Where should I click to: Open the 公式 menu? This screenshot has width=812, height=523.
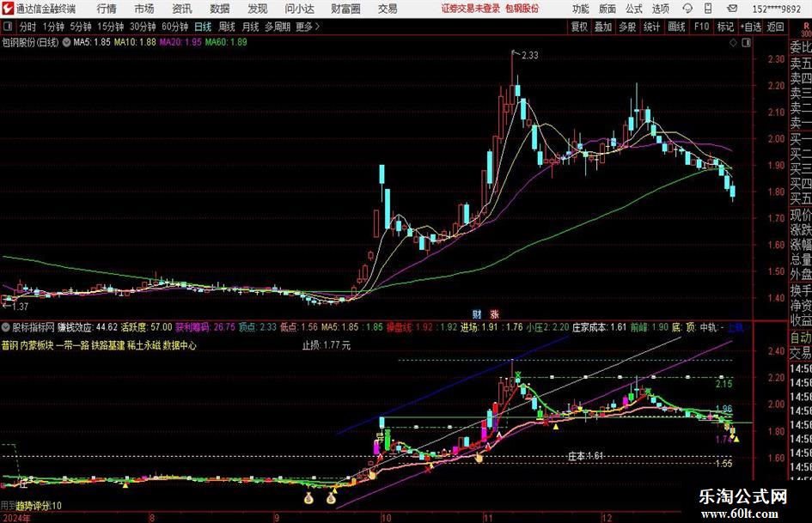click(x=634, y=9)
